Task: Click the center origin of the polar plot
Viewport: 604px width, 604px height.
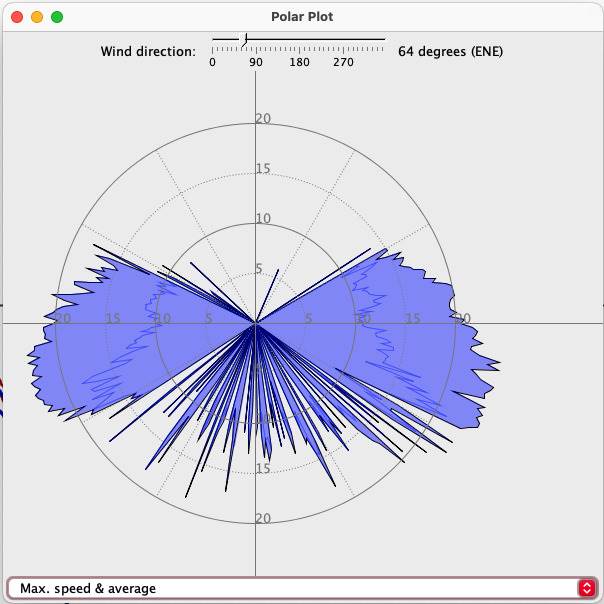Action: [256, 323]
